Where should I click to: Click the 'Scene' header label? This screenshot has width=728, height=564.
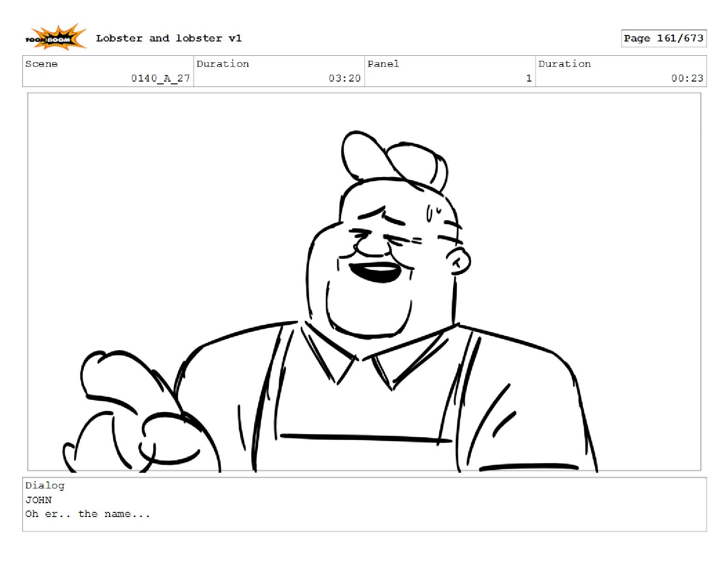click(x=41, y=64)
